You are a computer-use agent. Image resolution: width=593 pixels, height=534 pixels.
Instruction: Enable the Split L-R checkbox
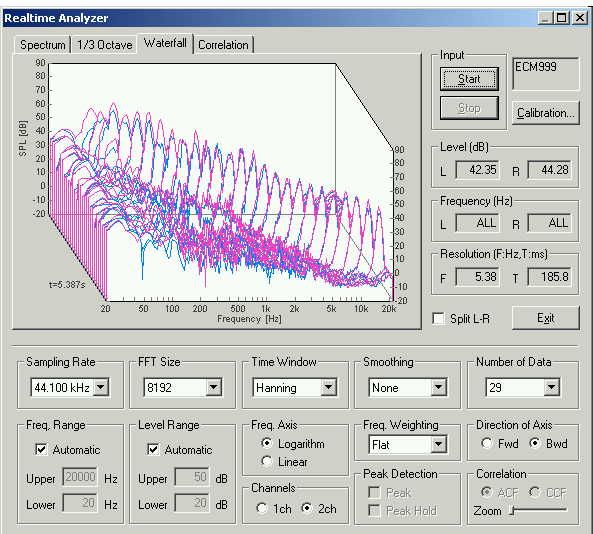[x=438, y=318]
